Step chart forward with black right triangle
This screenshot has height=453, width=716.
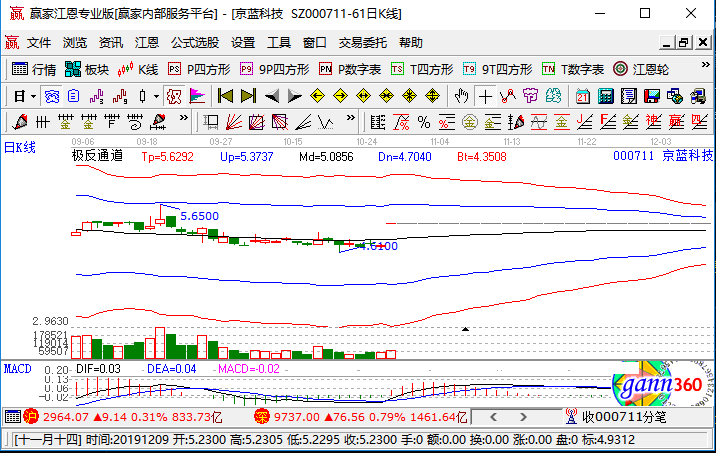(x=295, y=96)
